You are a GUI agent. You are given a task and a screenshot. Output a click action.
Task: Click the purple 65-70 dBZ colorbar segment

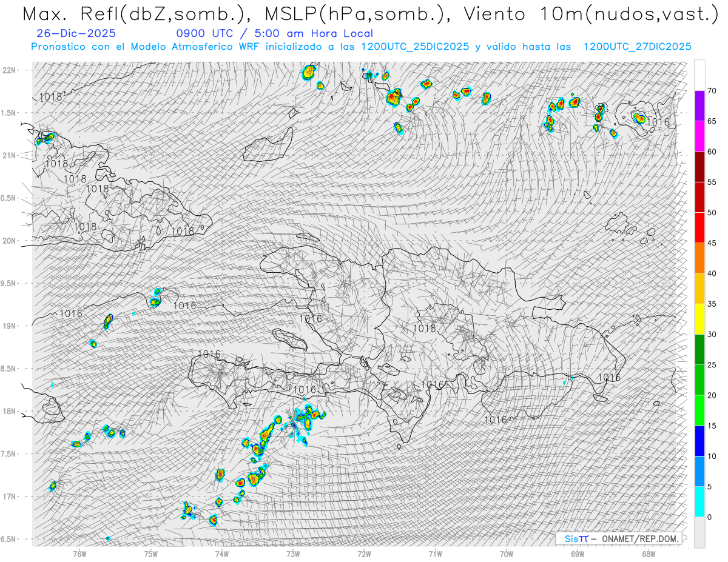[699, 106]
